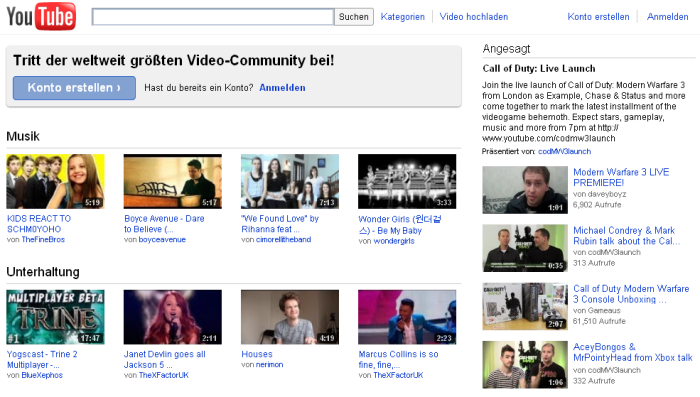Open TheFineBros channel link
700x397 pixels.
click(43, 240)
